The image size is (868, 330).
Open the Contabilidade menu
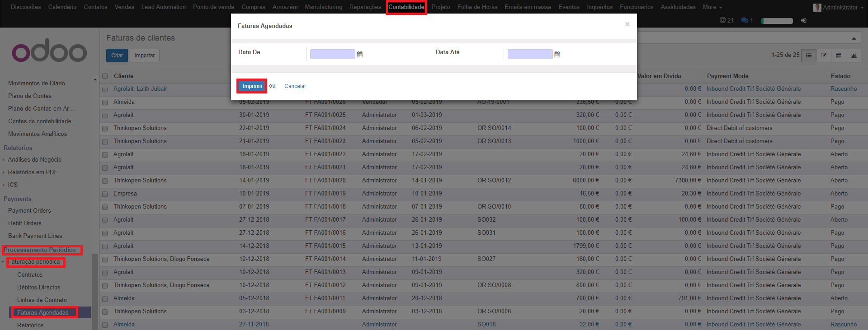click(406, 7)
